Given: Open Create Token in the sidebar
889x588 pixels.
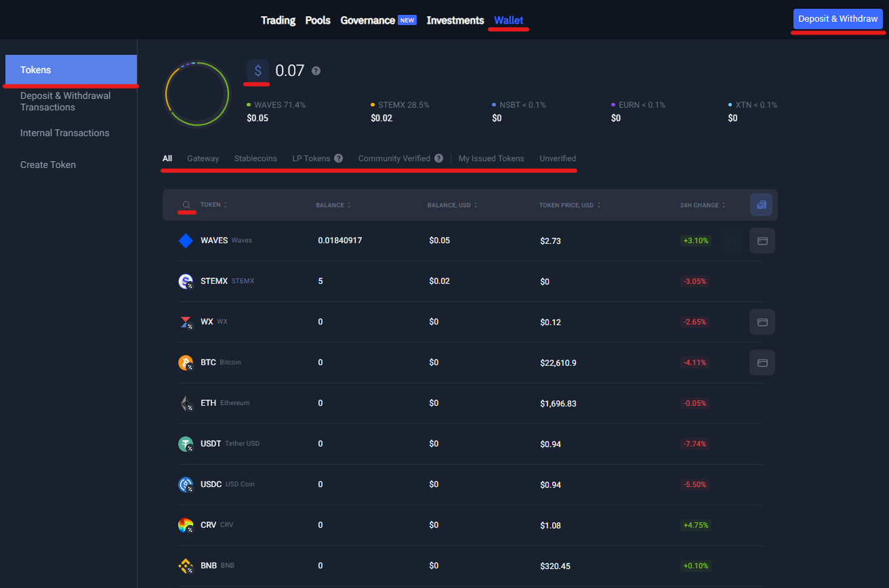Looking at the screenshot, I should pos(48,165).
